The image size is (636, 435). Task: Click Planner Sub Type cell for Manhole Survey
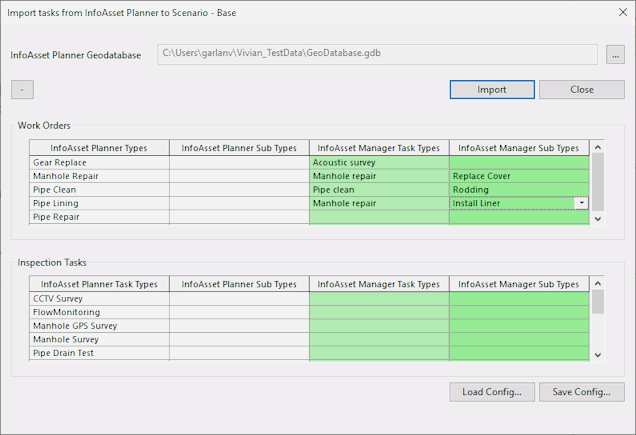239,340
